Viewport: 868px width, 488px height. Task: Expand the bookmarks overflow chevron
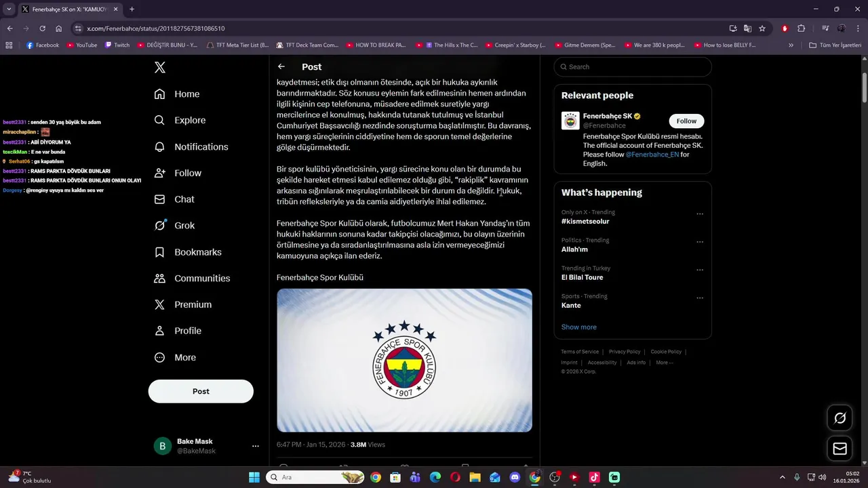coord(791,45)
